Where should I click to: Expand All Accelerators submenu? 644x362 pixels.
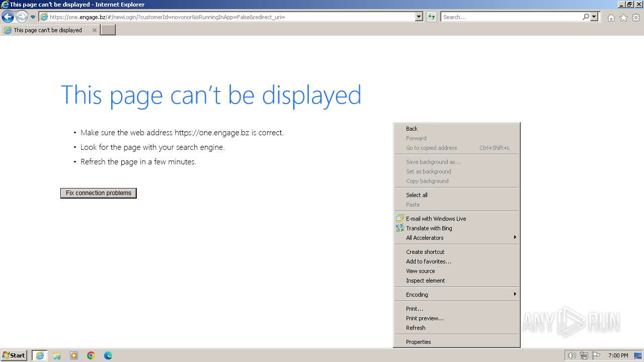[457, 238]
